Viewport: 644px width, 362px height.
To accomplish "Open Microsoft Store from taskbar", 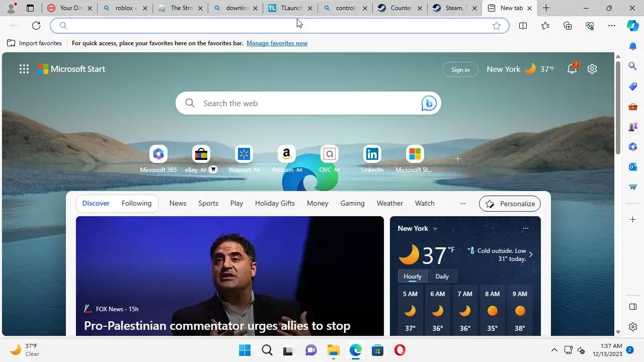I will point(377,350).
